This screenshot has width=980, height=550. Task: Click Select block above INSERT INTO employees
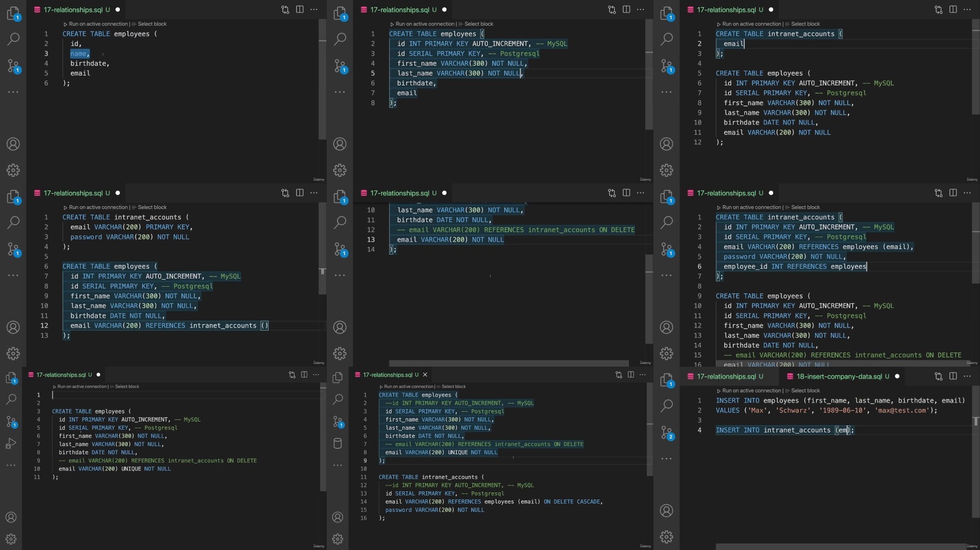(805, 391)
